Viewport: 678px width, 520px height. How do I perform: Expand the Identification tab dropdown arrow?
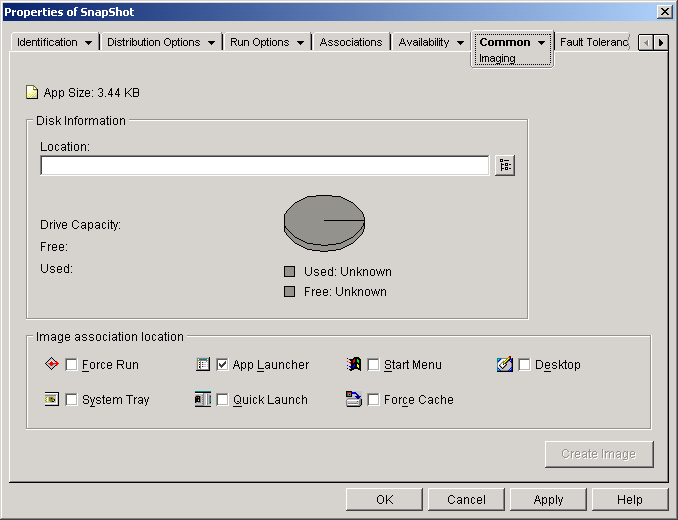coord(88,43)
